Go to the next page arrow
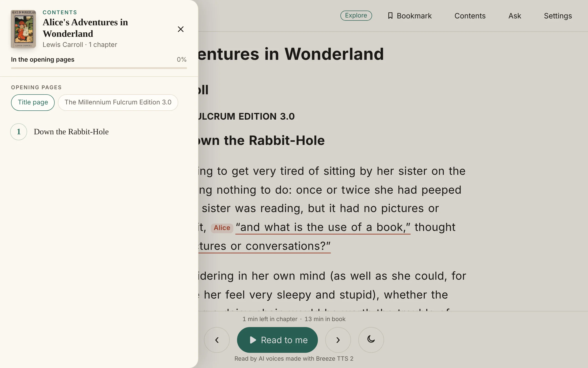The image size is (588, 368). pos(338,340)
